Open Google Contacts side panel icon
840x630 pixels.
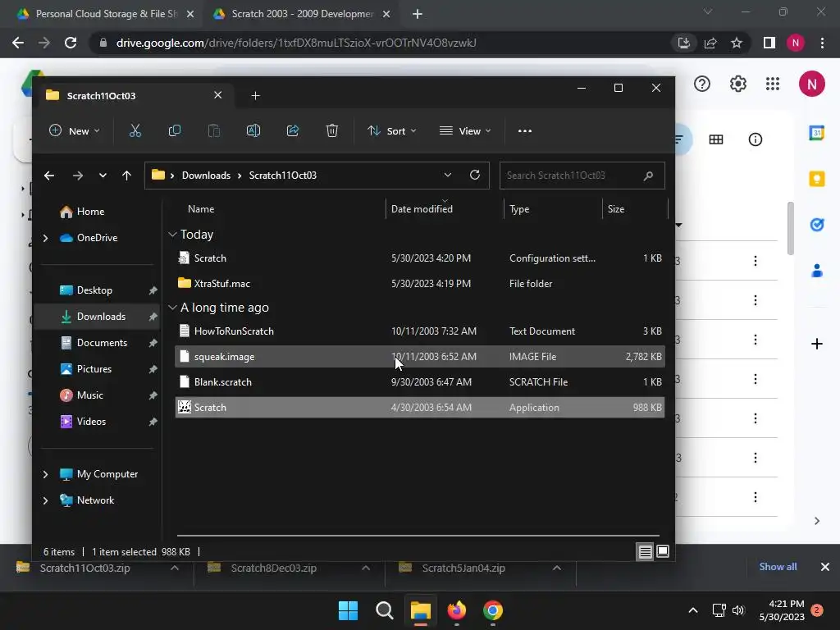(x=816, y=271)
